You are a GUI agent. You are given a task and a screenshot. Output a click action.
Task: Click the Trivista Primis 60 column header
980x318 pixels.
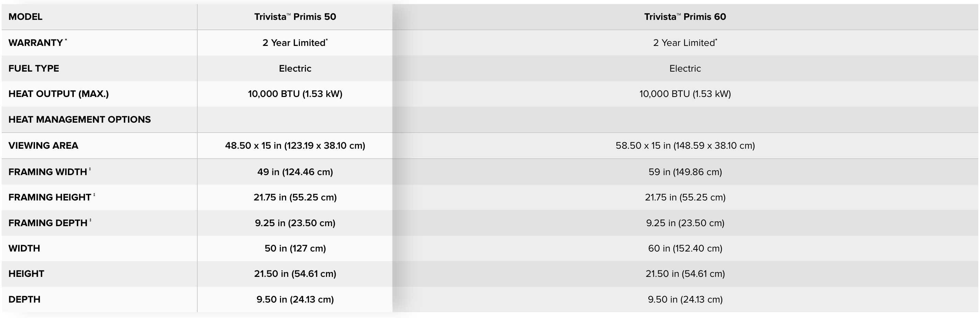(x=685, y=17)
